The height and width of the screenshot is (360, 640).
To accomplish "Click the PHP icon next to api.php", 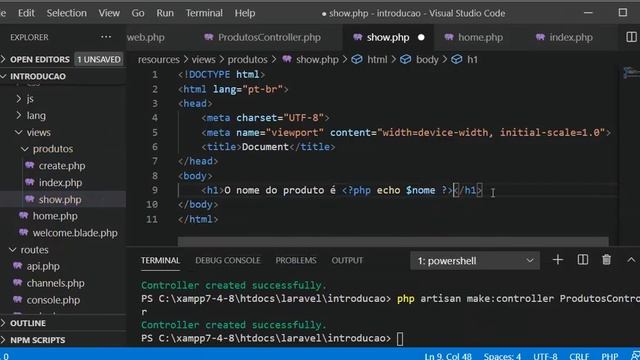I will tap(18, 266).
